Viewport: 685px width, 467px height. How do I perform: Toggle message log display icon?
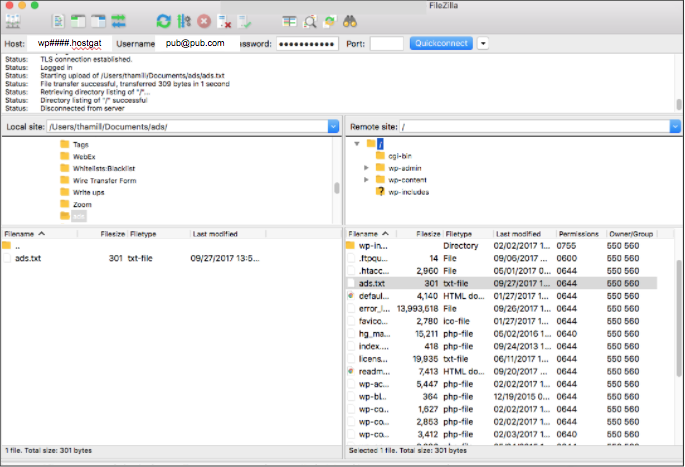tap(58, 20)
